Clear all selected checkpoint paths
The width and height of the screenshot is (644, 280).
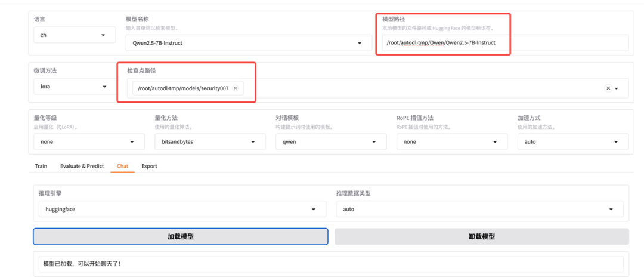point(608,88)
